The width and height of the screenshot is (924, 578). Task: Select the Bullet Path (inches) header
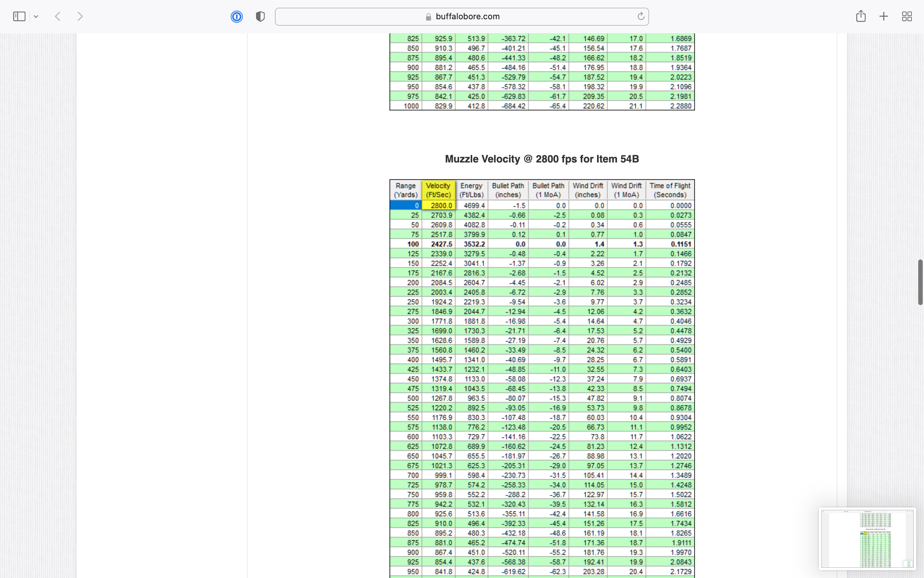(x=508, y=190)
